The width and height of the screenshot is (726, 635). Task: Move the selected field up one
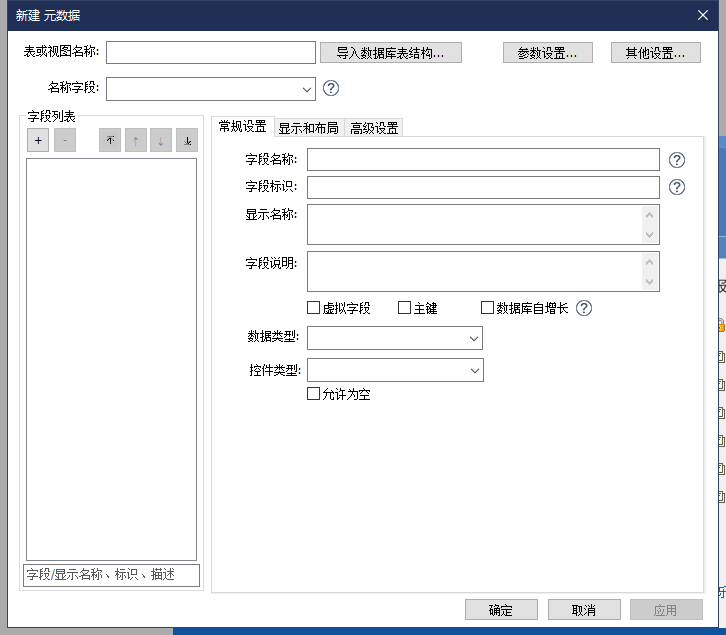(135, 141)
